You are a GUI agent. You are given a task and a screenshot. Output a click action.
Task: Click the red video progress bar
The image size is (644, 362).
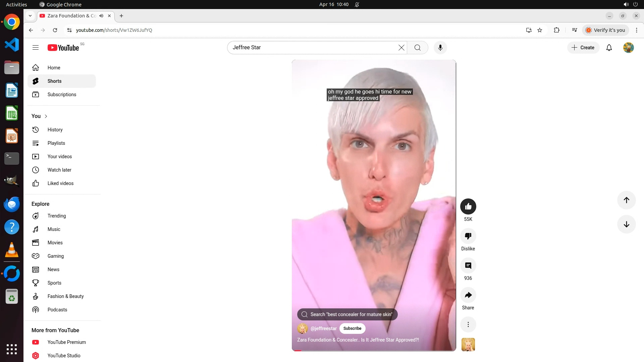pyautogui.click(x=298, y=350)
